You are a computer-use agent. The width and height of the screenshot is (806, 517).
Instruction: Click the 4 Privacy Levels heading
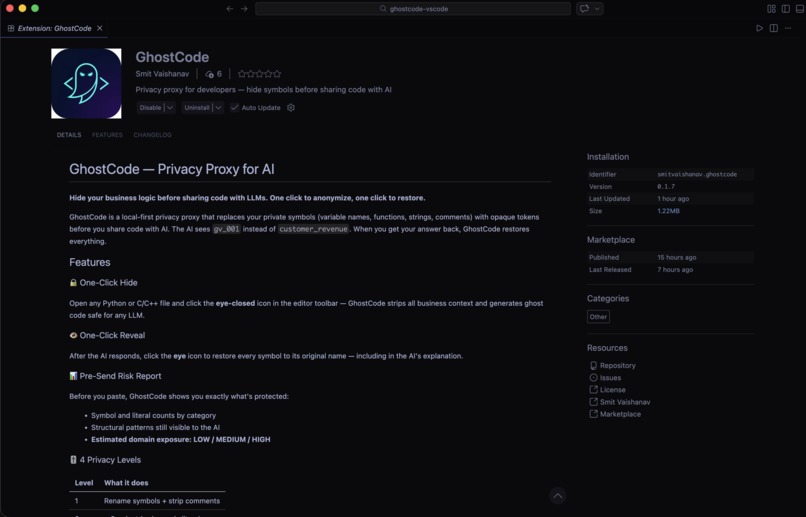(105, 460)
